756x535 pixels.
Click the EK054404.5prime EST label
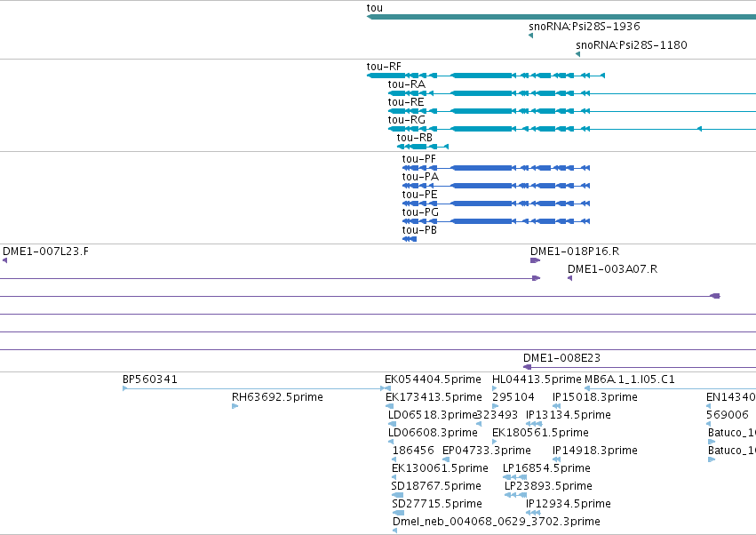tap(433, 379)
